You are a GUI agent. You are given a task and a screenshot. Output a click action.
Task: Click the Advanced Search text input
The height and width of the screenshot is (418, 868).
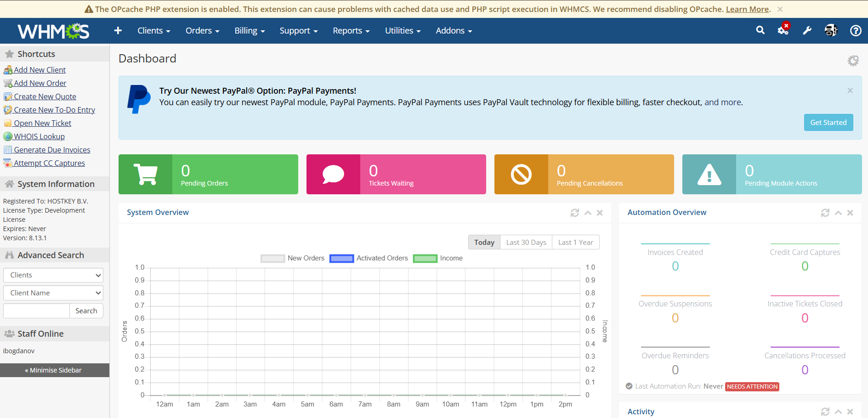[36, 311]
